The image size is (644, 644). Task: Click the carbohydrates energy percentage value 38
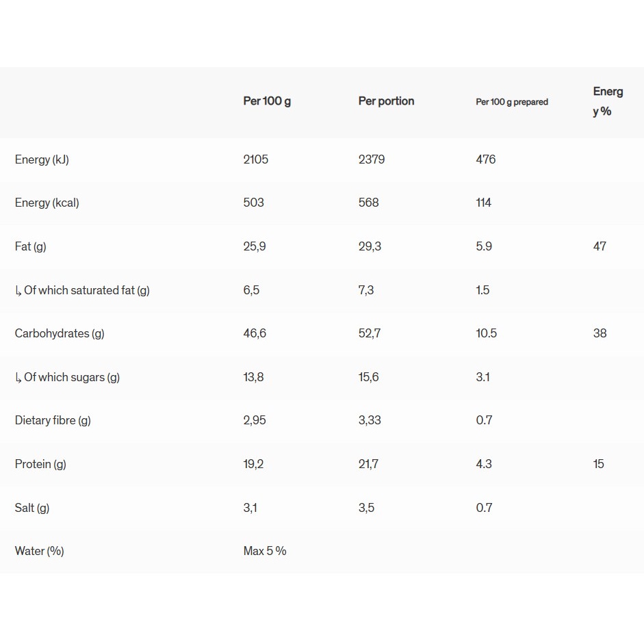coord(600,333)
